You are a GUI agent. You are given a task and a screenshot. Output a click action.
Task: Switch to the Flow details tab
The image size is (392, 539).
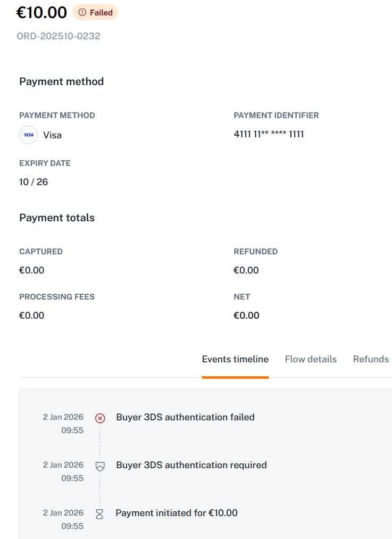coord(311,359)
